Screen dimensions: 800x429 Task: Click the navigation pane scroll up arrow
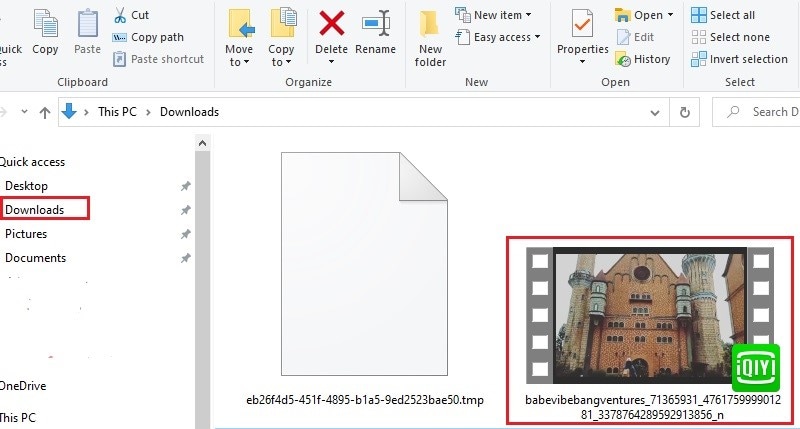pos(203,143)
